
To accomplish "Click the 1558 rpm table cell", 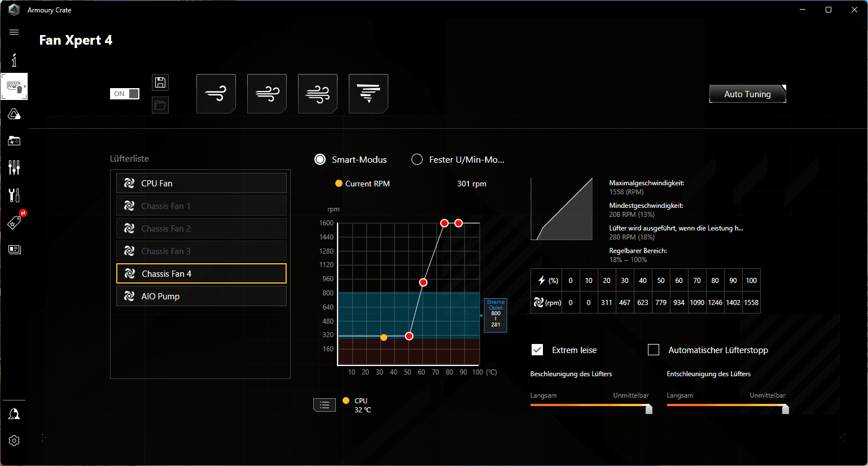I will 751,303.
